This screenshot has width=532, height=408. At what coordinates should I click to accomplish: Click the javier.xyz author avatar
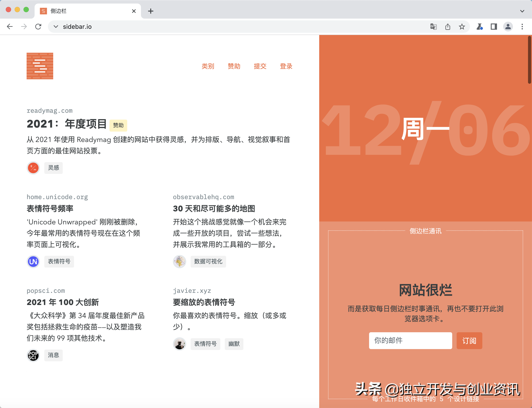179,344
